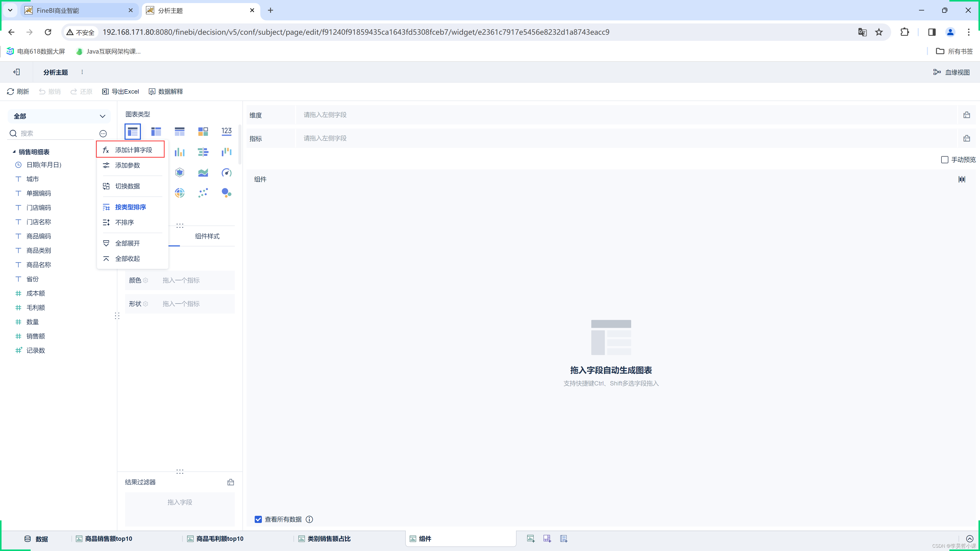This screenshot has height=551, width=980.
Task: Select the KPI card chart type
Action: [x=203, y=132]
